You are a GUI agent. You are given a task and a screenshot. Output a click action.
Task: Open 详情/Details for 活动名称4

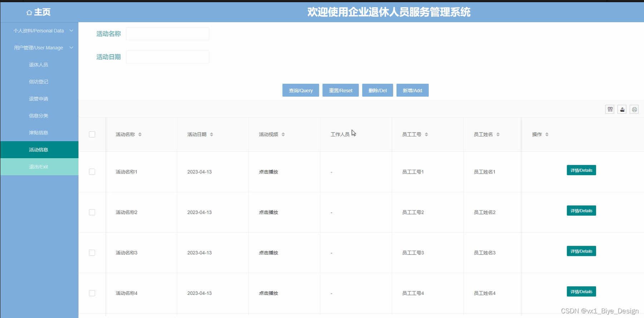pyautogui.click(x=581, y=291)
